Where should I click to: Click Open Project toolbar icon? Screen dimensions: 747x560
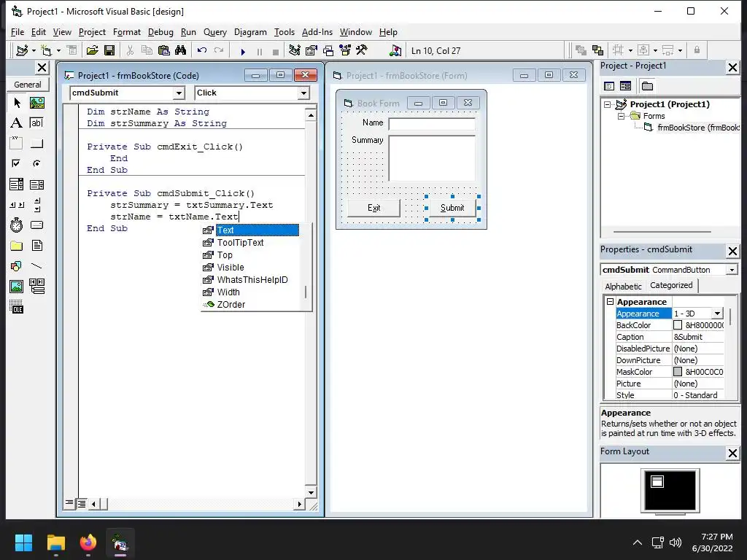[93, 50]
